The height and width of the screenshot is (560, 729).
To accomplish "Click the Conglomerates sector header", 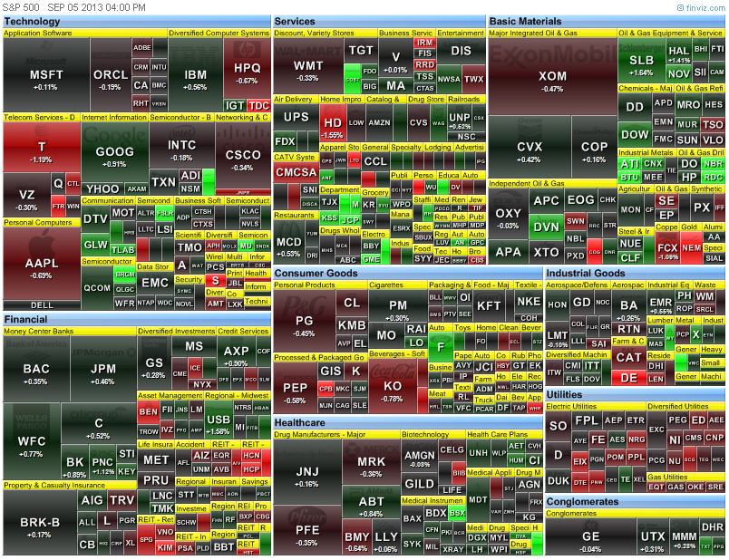I will [x=635, y=501].
